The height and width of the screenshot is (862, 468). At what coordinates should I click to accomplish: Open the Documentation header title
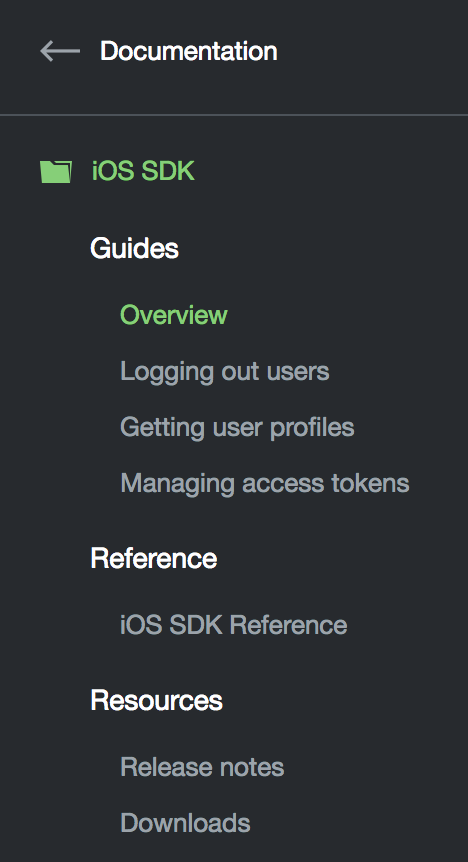coord(189,51)
